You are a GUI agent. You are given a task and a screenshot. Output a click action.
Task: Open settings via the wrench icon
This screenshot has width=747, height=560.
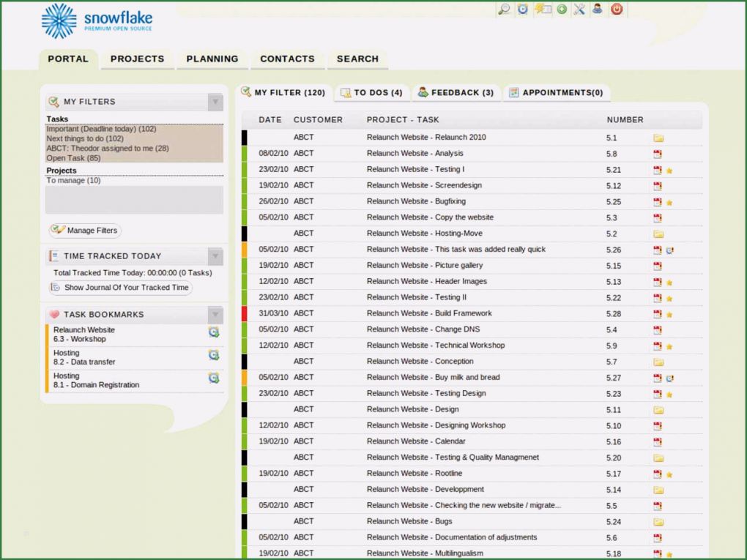pos(579,10)
